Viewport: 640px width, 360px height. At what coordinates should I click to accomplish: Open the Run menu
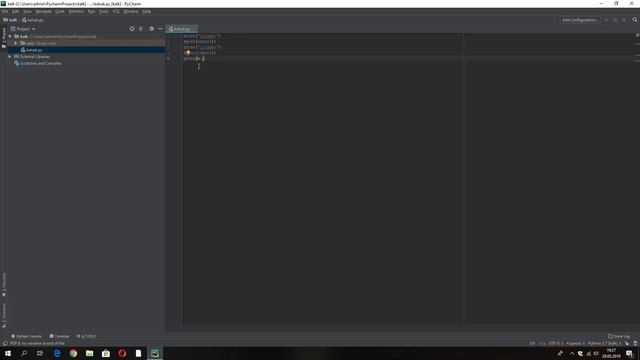tap(91, 11)
